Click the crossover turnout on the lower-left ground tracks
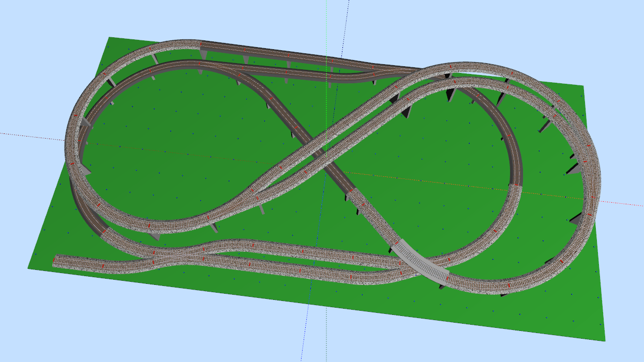The width and height of the screenshot is (644, 362). click(x=171, y=256)
